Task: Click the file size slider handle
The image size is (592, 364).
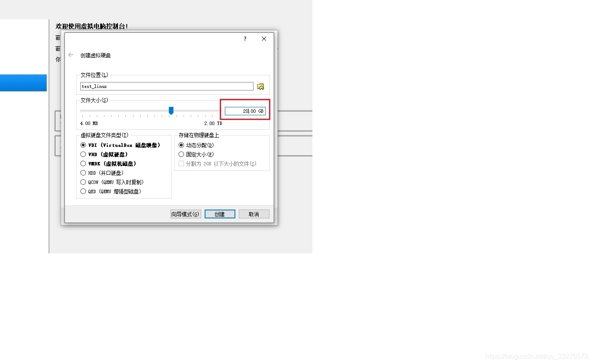Action: (171, 111)
